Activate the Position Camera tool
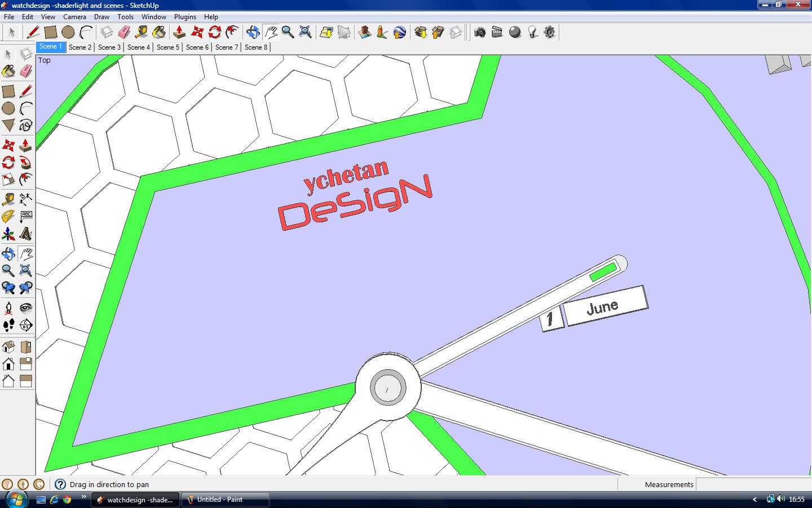 coord(8,308)
